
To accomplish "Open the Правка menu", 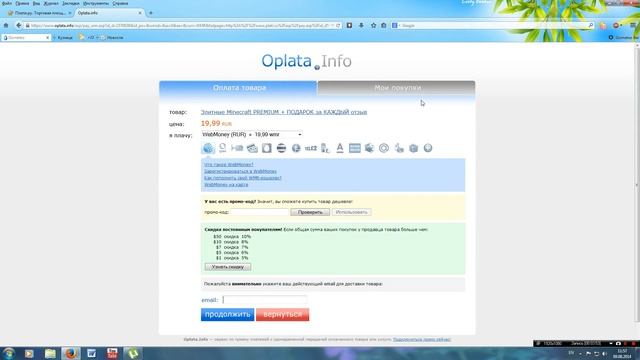I will pos(22,3).
